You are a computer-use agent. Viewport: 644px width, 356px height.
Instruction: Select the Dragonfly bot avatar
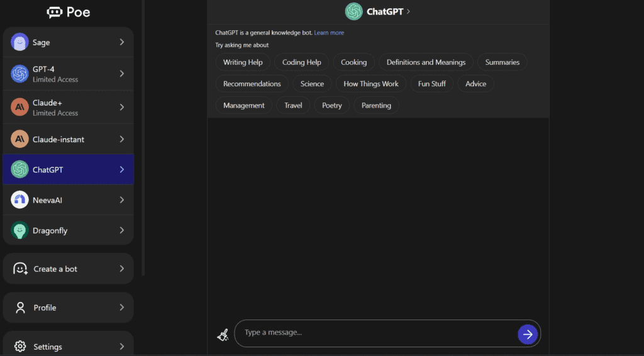point(19,231)
